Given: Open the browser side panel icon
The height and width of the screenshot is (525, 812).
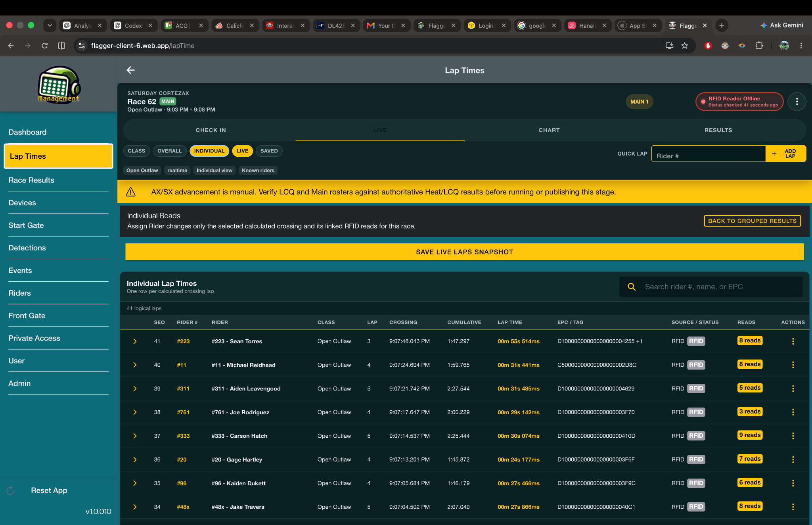Looking at the screenshot, I should [61, 46].
